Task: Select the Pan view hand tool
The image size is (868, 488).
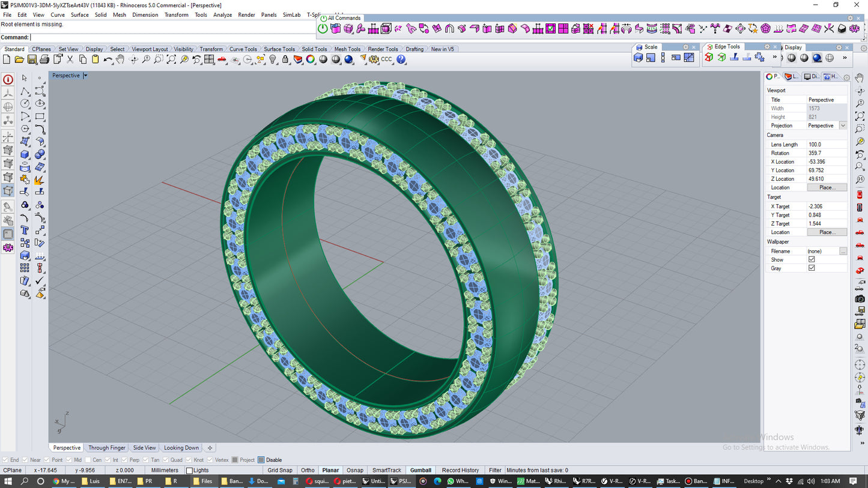Action: tap(120, 59)
